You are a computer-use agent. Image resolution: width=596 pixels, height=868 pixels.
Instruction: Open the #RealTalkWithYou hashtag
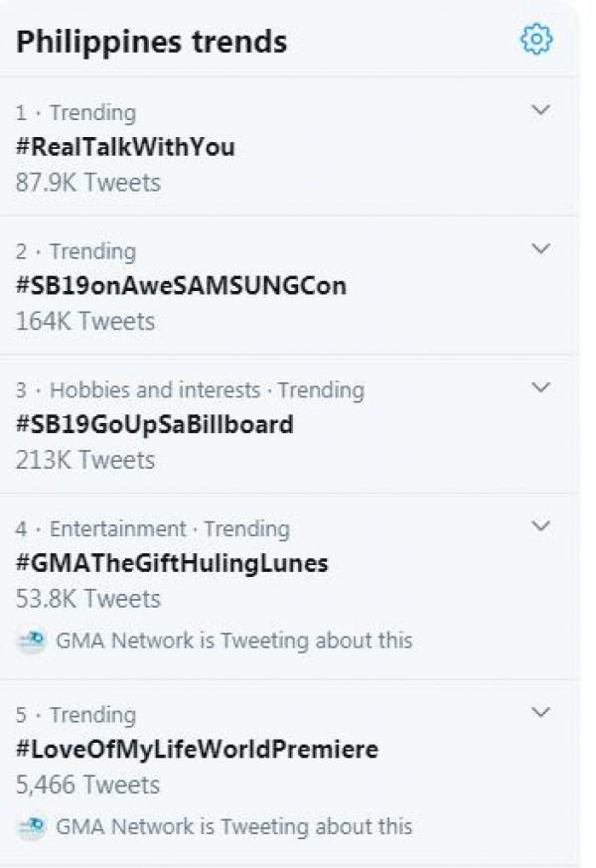(x=125, y=147)
